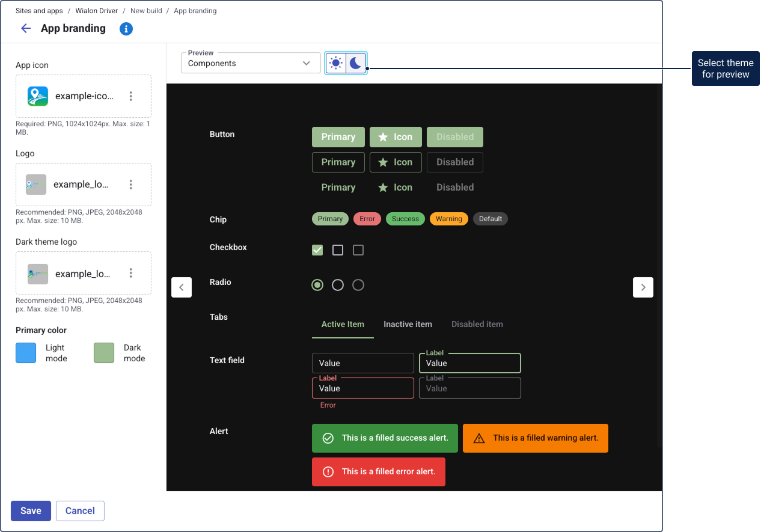Image resolution: width=761 pixels, height=532 pixels.
Task: Click the filled error alert
Action: click(379, 472)
